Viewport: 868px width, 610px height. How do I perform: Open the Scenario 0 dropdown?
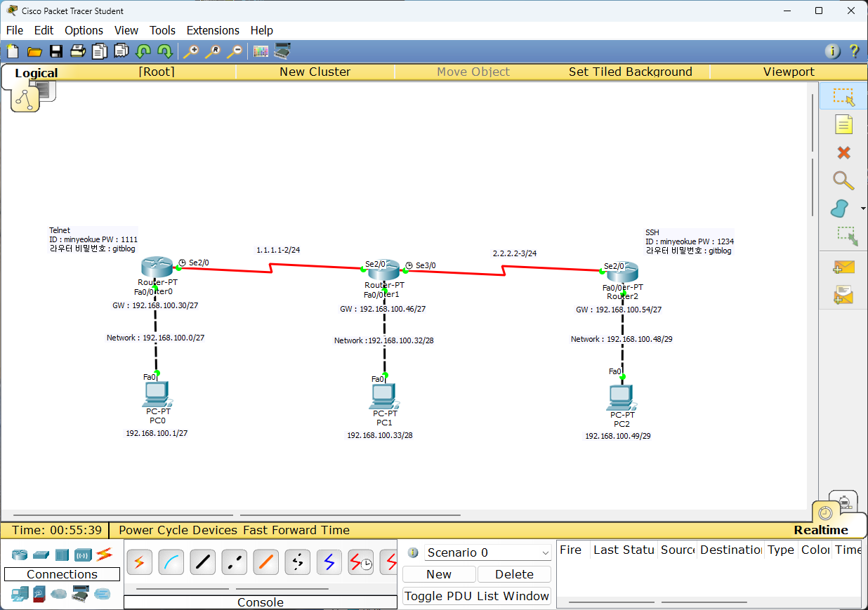[488, 552]
